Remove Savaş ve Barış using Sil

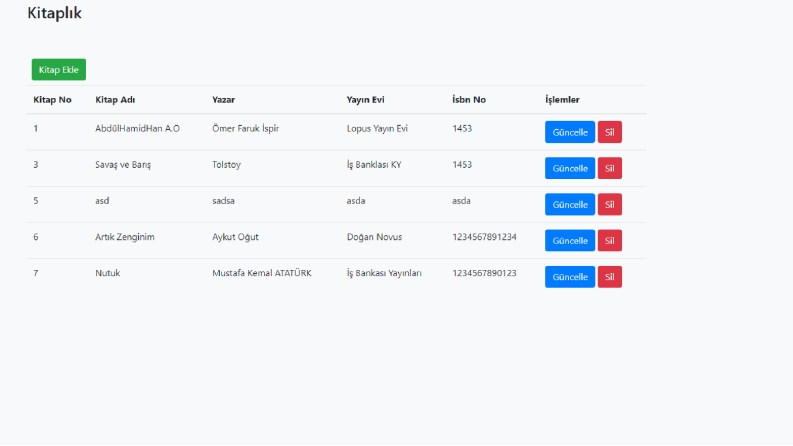point(609,168)
